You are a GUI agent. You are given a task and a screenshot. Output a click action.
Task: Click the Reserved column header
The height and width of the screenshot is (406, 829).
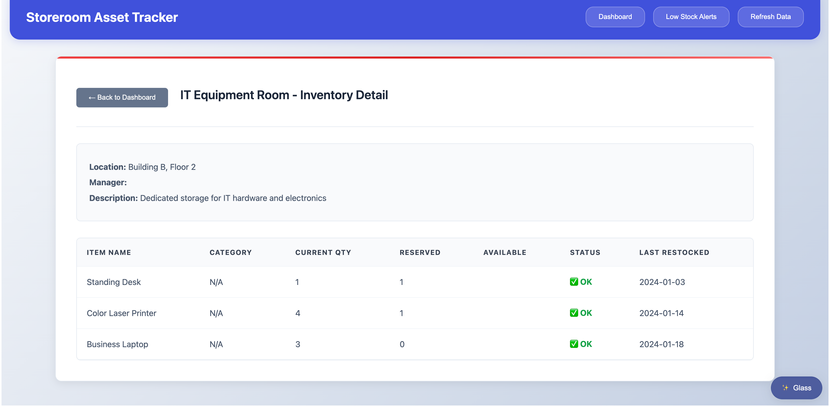tap(420, 252)
